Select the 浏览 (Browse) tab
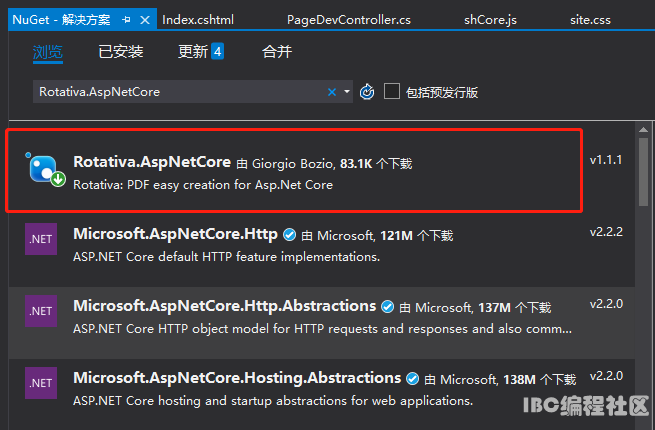The height and width of the screenshot is (430, 655). click(48, 52)
